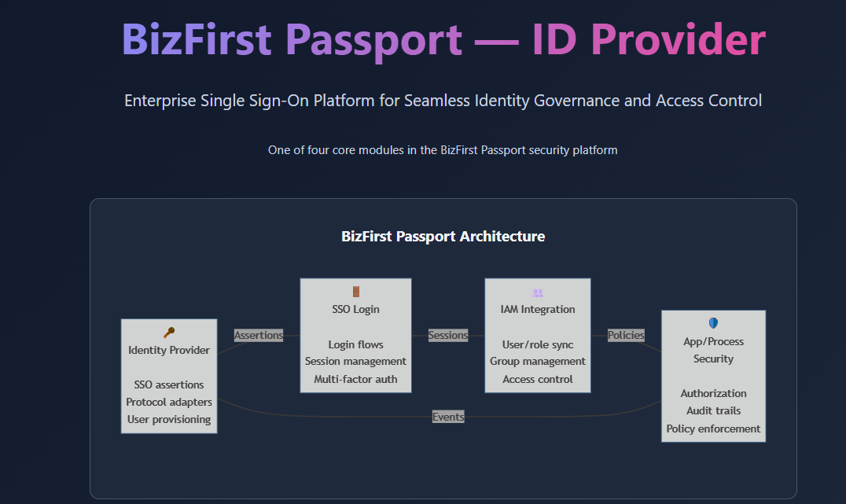
Task: Click the Group management text
Action: pos(538,362)
